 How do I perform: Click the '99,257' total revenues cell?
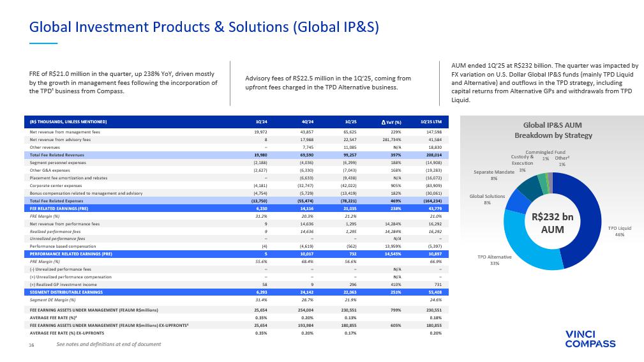(x=350, y=155)
